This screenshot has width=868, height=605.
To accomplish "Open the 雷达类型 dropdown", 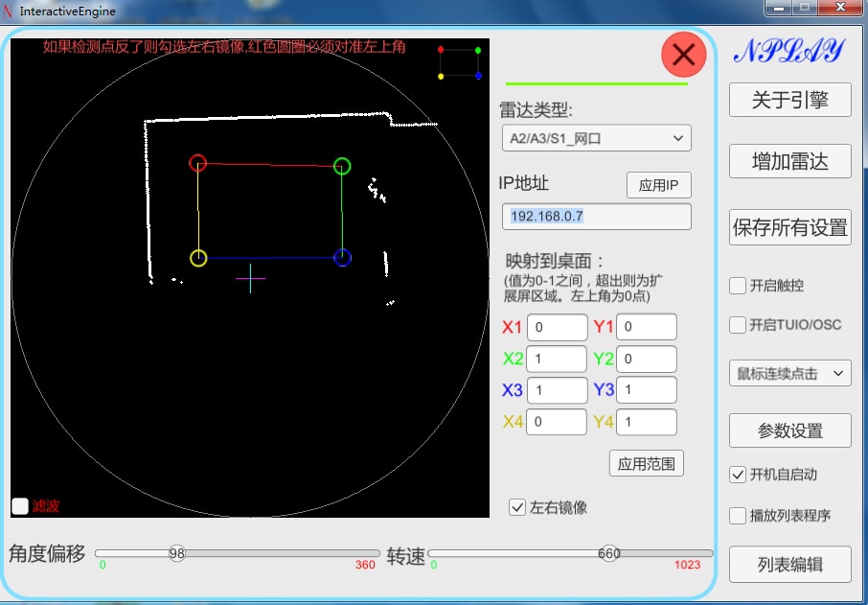I will (x=596, y=138).
